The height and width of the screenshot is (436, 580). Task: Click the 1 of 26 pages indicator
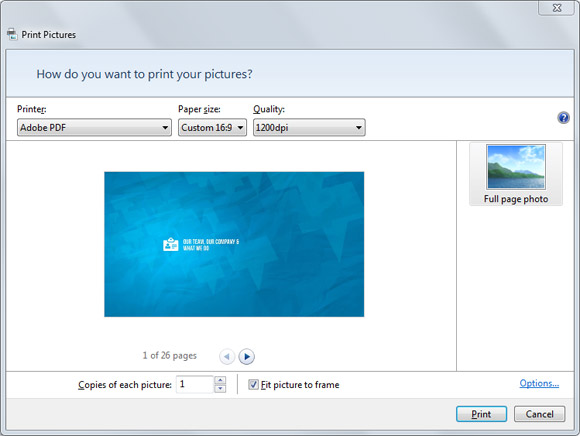pos(170,356)
